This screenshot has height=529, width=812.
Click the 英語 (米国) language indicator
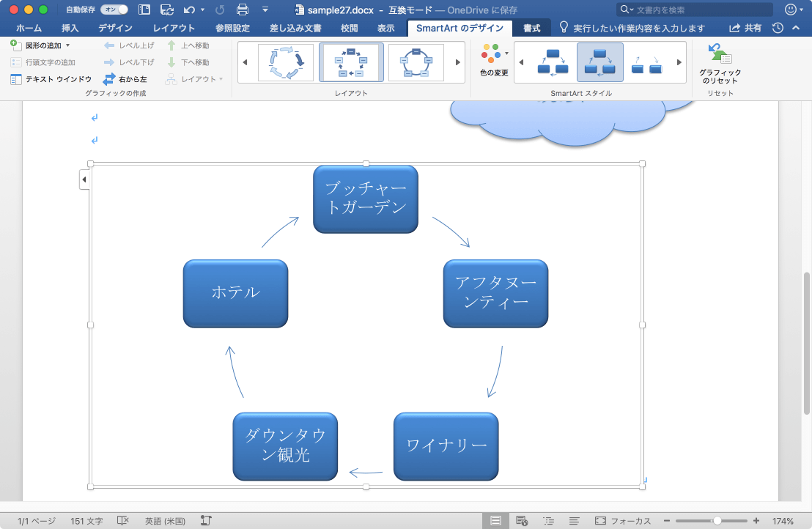point(165,521)
